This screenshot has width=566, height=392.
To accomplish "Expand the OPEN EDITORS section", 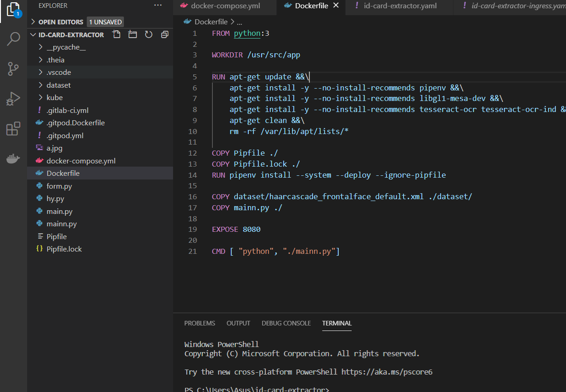I will point(33,22).
